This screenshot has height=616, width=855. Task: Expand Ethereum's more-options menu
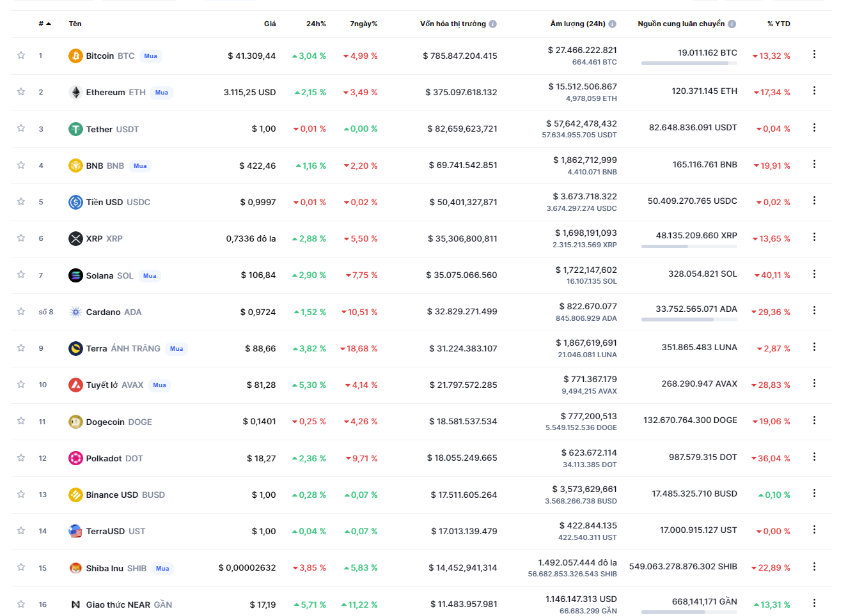pyautogui.click(x=814, y=91)
